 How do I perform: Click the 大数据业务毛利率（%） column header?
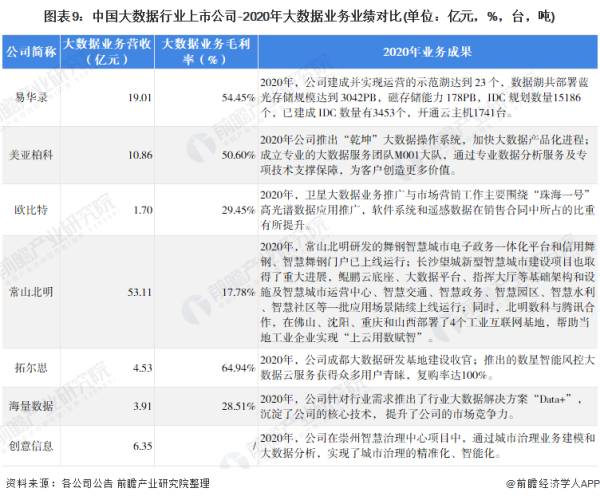coord(207,51)
